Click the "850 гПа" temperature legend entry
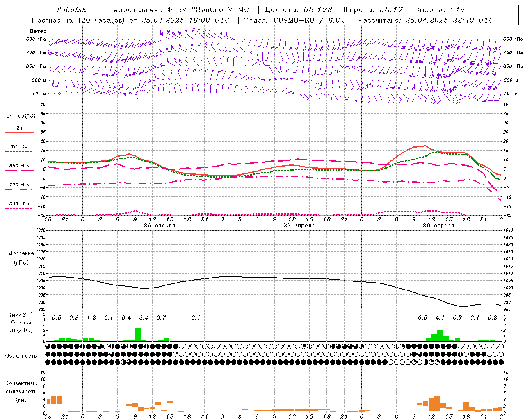525x420 pixels. (x=19, y=166)
